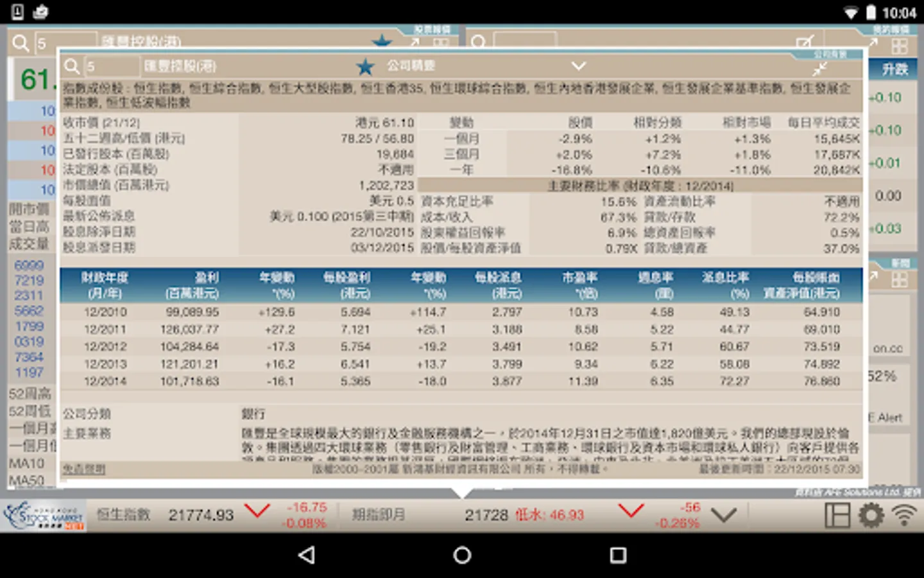Screen dimensions: 924x578
Task: Tap the search icon in company profile popup
Action: (72, 66)
